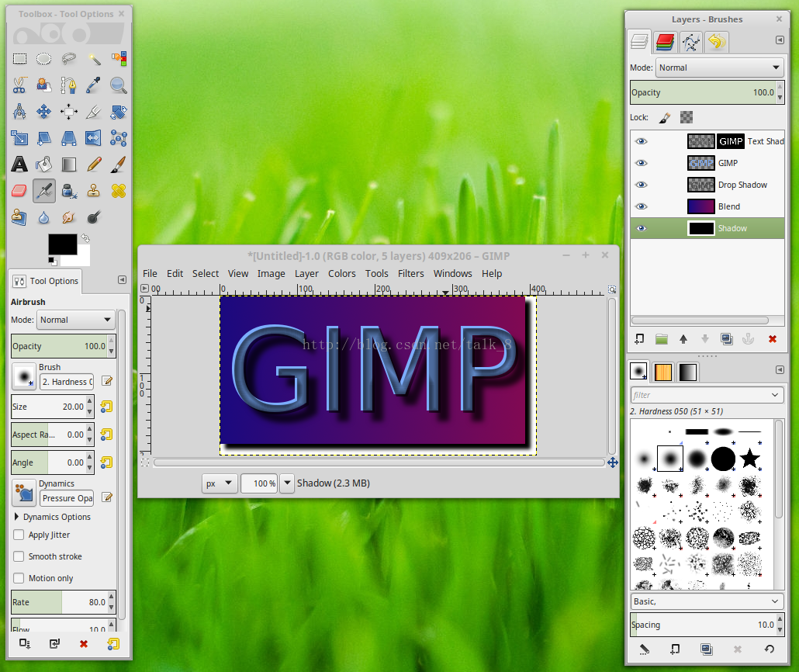Select the Flip tool
799x672 pixels.
pyautogui.click(x=94, y=137)
